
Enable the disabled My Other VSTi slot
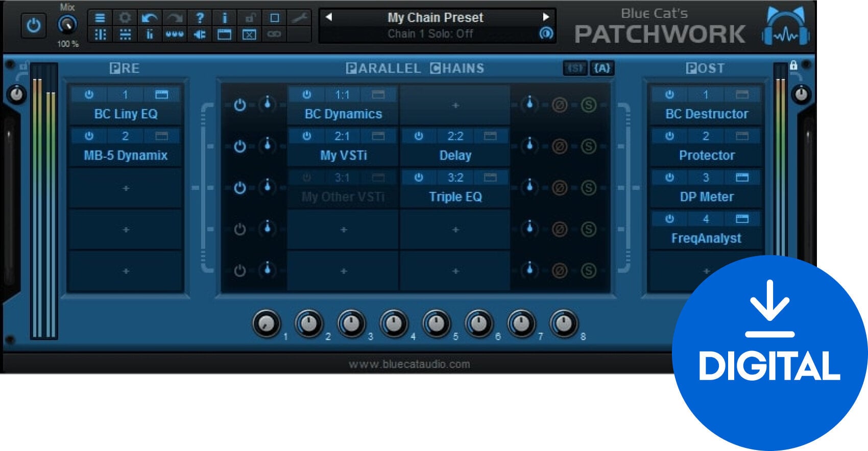click(x=306, y=178)
